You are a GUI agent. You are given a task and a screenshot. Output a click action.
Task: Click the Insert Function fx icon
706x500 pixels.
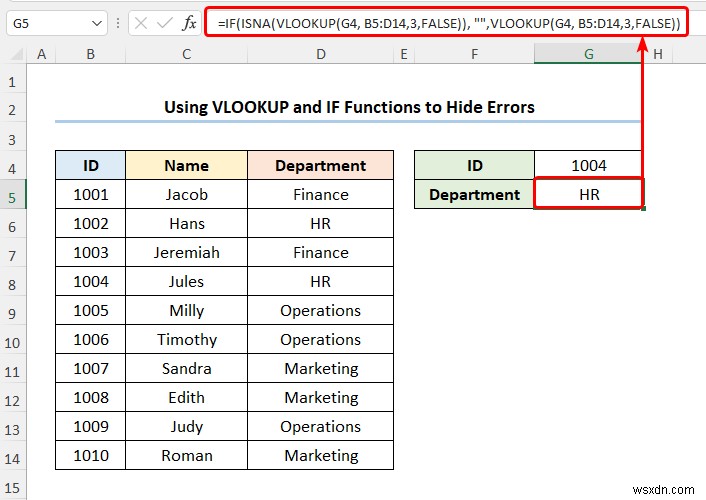click(x=190, y=23)
